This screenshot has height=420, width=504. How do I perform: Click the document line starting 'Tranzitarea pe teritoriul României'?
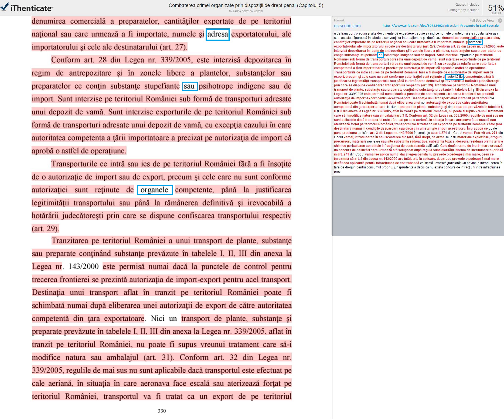click(x=172, y=241)
